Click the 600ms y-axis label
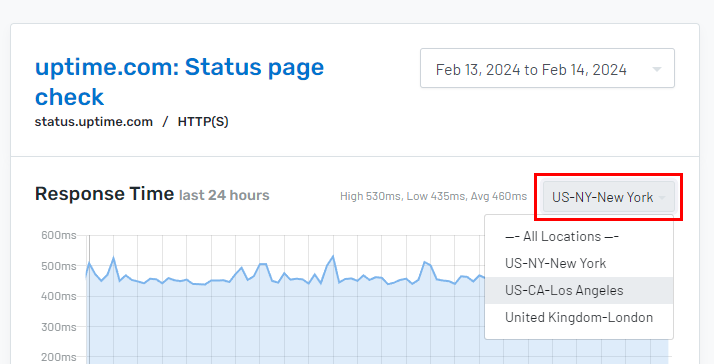Image resolution: width=714 pixels, height=364 pixels. [x=59, y=236]
